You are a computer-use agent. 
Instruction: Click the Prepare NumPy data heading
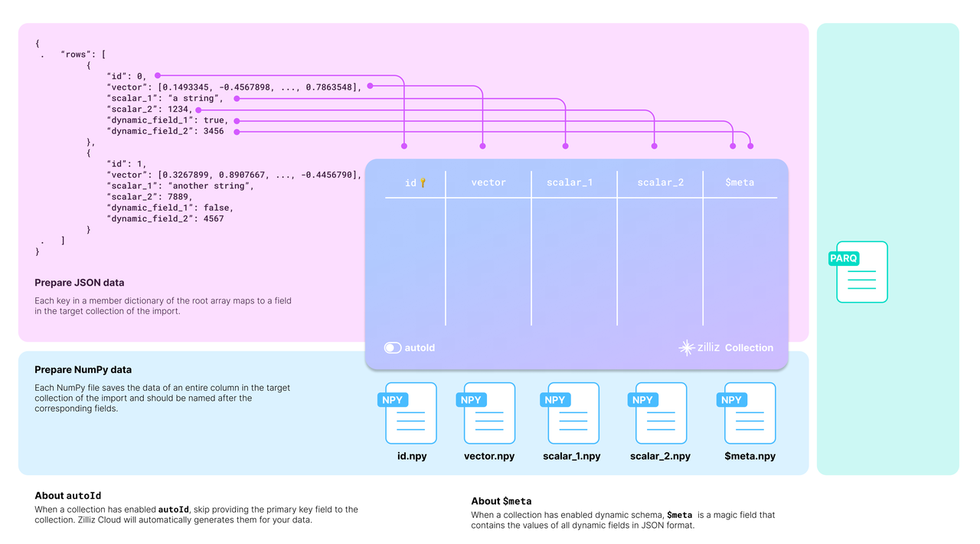click(83, 370)
